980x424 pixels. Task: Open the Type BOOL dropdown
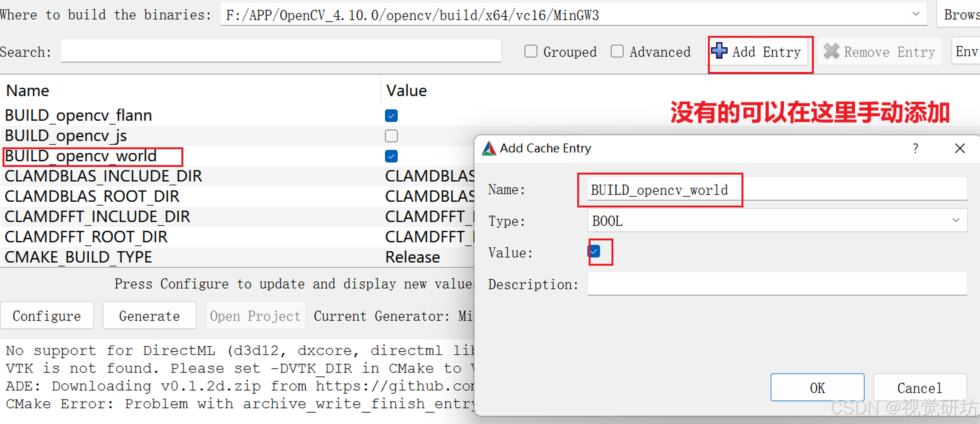(956, 220)
